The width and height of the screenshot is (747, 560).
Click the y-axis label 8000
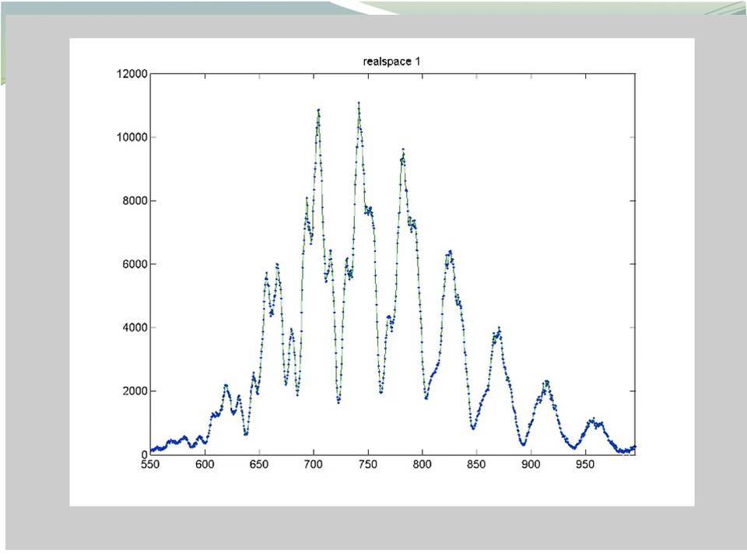click(x=135, y=201)
